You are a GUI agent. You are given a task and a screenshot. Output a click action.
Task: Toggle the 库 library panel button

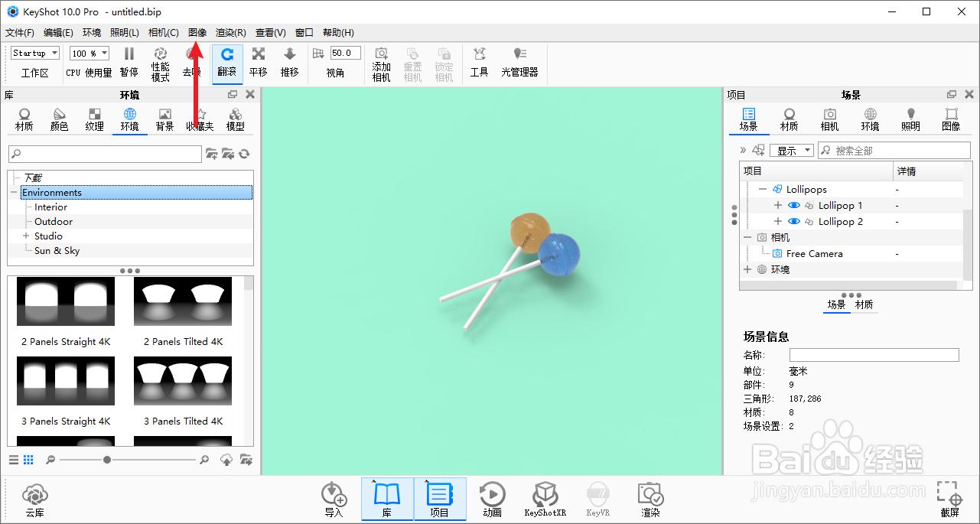(387, 500)
